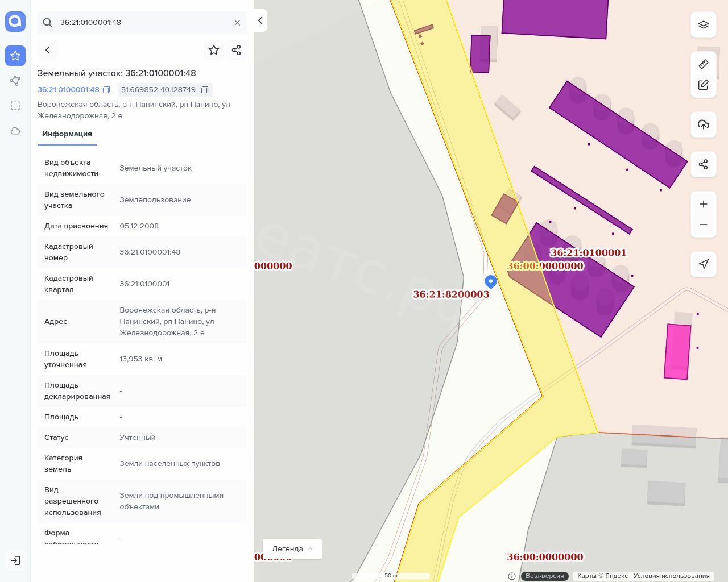Click the cloud upload button on map
The height and width of the screenshot is (582, 728).
coord(704,124)
